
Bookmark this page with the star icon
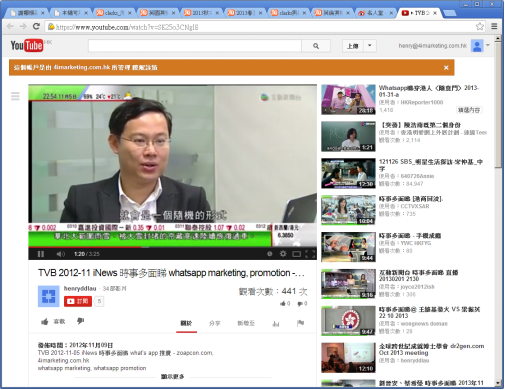(480, 26)
